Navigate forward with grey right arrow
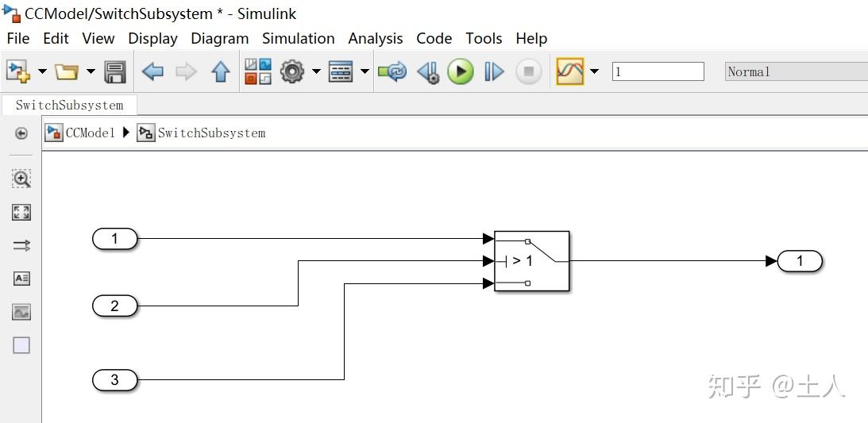 coord(186,72)
